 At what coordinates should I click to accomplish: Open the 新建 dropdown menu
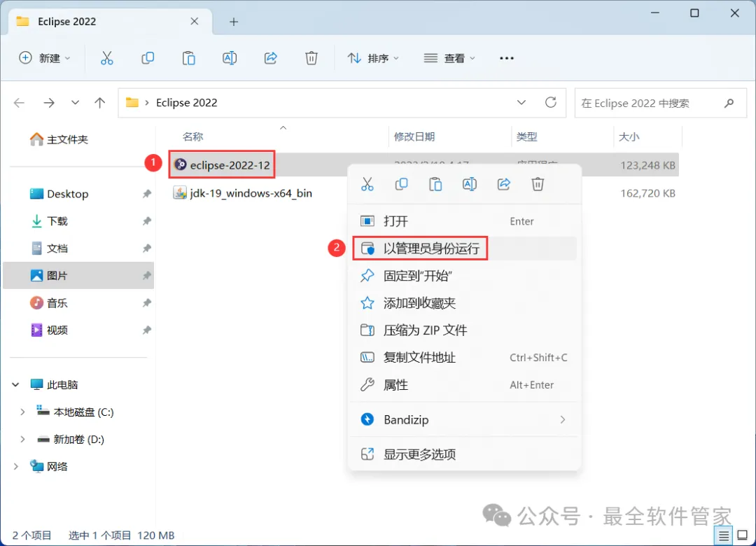tap(45, 58)
